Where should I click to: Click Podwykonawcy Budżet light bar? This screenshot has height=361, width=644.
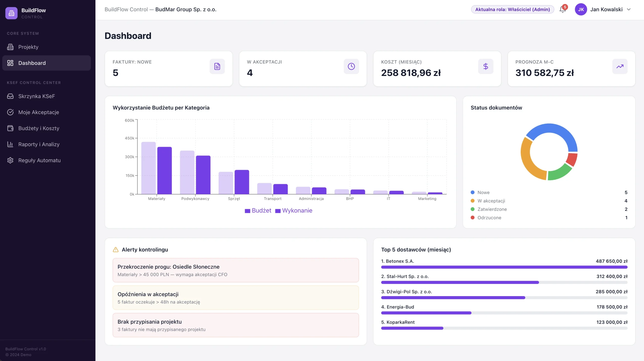point(187,172)
